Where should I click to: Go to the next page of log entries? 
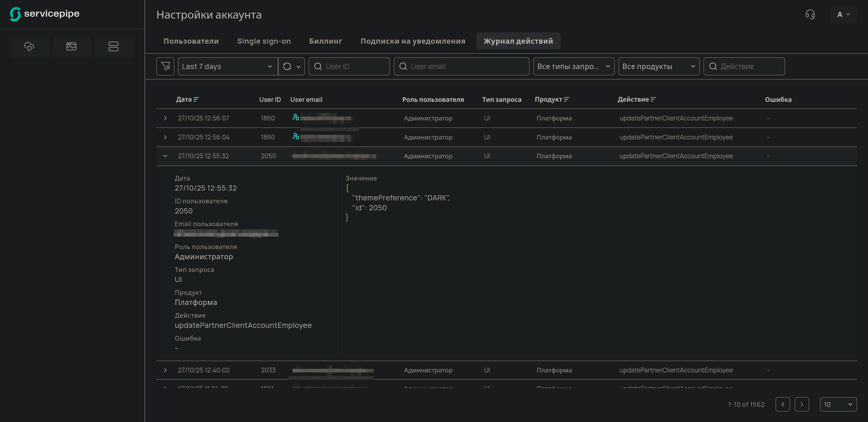[802, 405]
